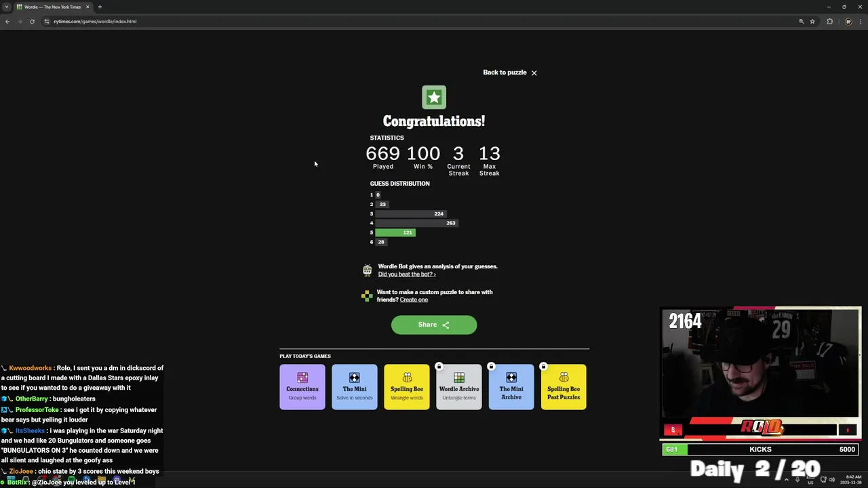Open the Chrome three-dot menu
This screenshot has width=868, height=488.
861,21
